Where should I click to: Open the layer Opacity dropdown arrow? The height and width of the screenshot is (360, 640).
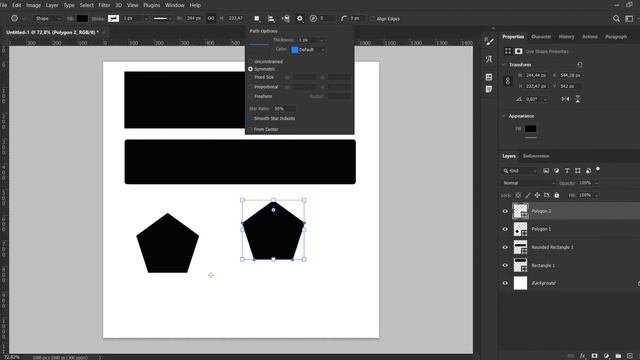pos(596,183)
